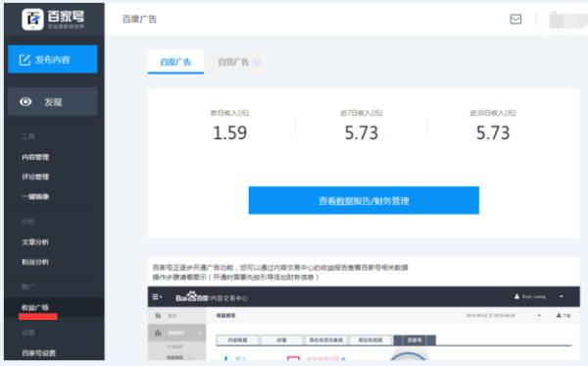The width and height of the screenshot is (588, 366).
Task: Go to 评论管理 in the sidebar
Action: 35,177
